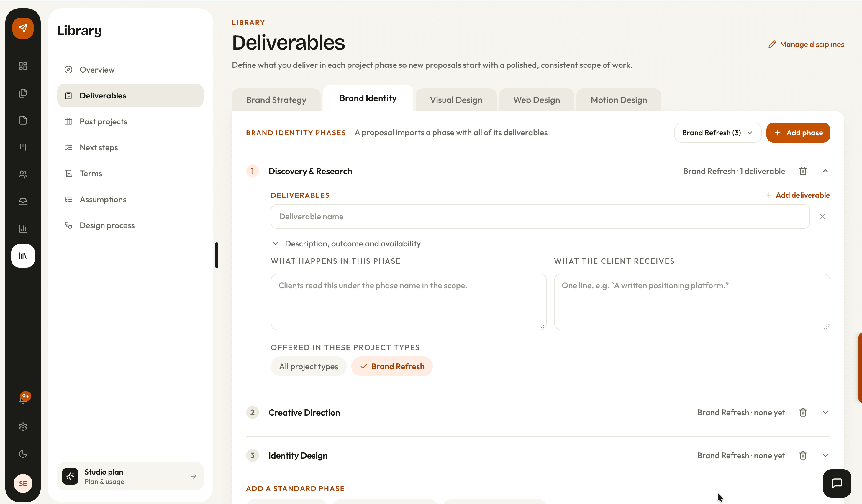Click the Add phase button

pos(798,133)
